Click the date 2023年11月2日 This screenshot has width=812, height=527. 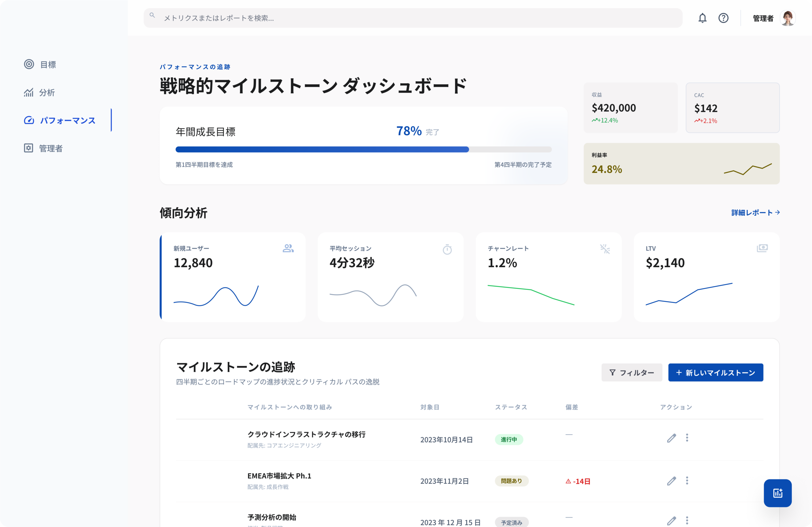[444, 481]
